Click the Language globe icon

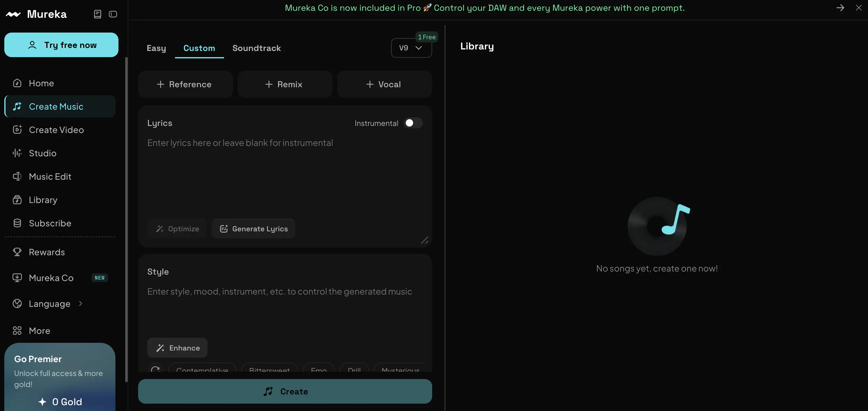17,303
